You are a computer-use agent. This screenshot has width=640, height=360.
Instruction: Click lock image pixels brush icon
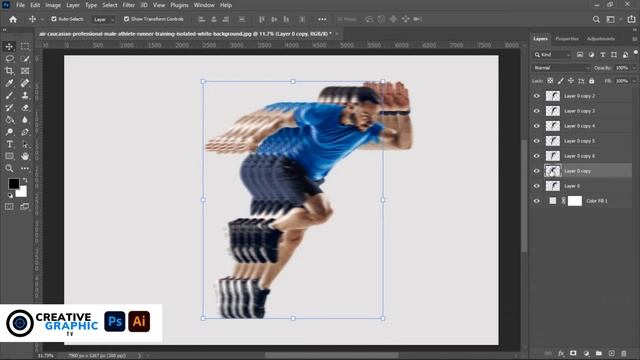(x=560, y=81)
